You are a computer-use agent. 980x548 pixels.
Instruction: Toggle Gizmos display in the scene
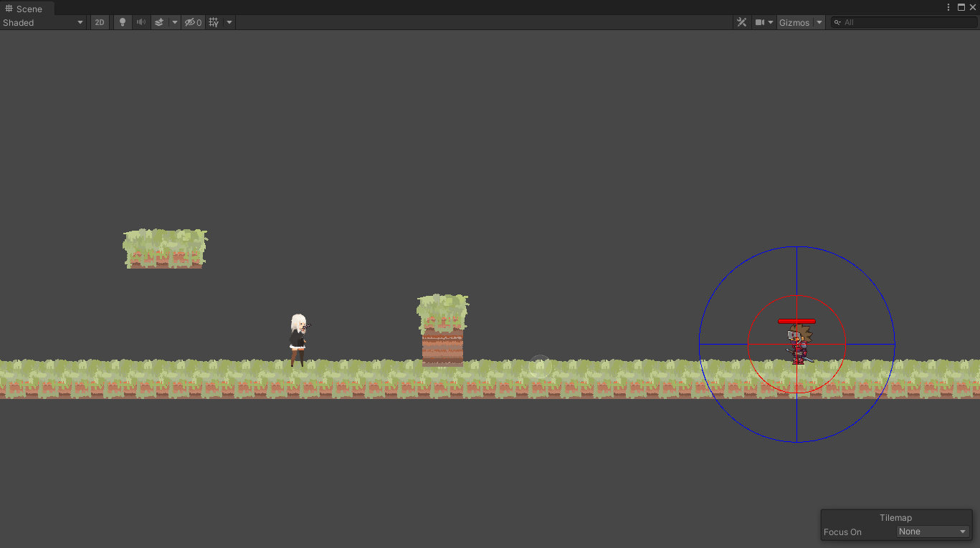[x=794, y=22]
